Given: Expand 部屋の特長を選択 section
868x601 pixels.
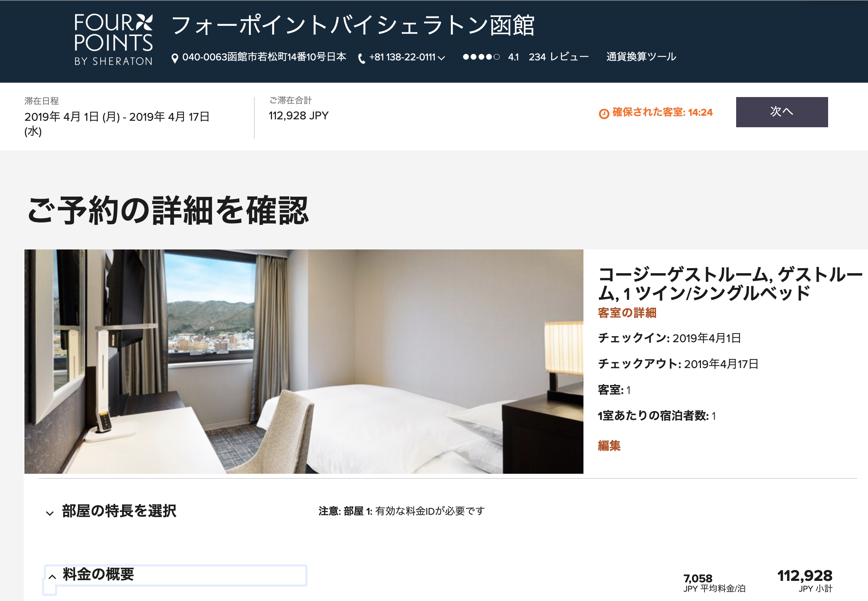Looking at the screenshot, I should click(x=111, y=511).
